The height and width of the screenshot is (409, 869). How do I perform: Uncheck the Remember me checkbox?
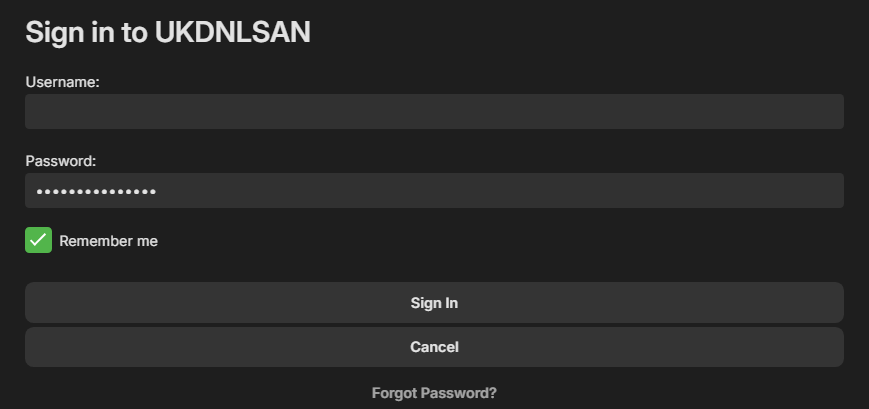point(38,240)
